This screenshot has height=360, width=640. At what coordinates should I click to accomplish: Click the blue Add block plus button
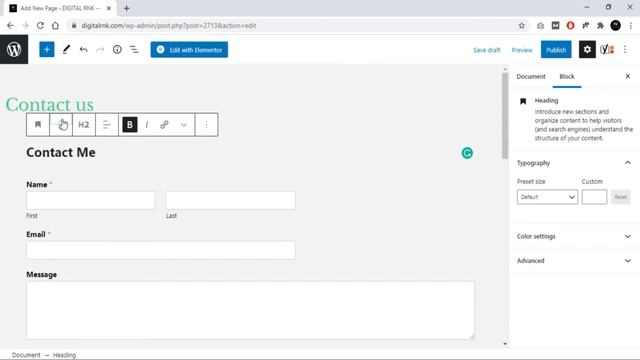[47, 49]
